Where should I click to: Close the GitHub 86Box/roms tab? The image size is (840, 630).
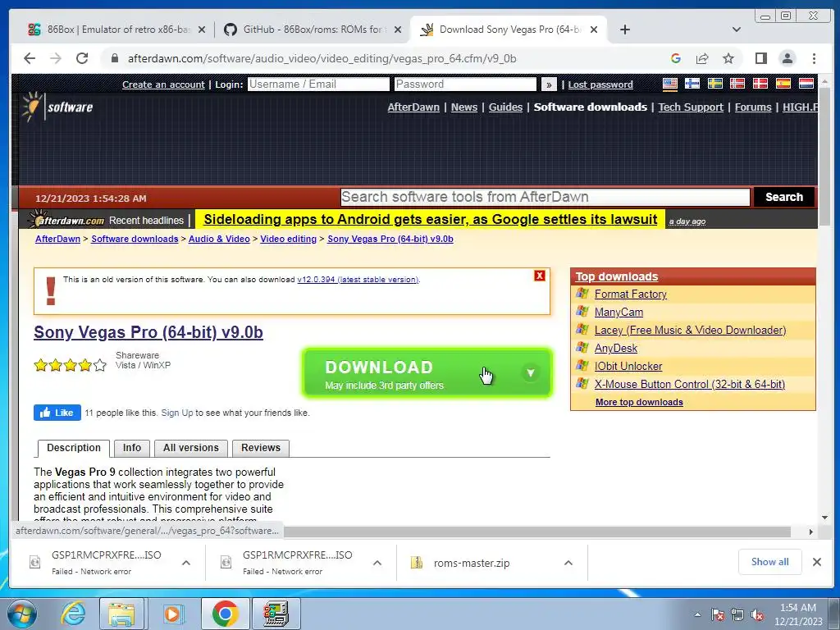coord(398,30)
